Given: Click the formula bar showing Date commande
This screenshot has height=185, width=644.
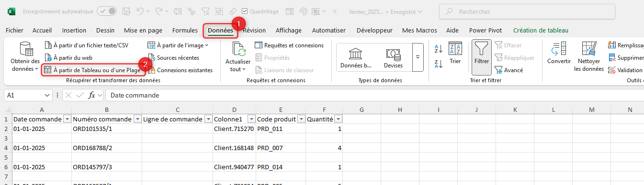Looking at the screenshot, I should coord(374,95).
